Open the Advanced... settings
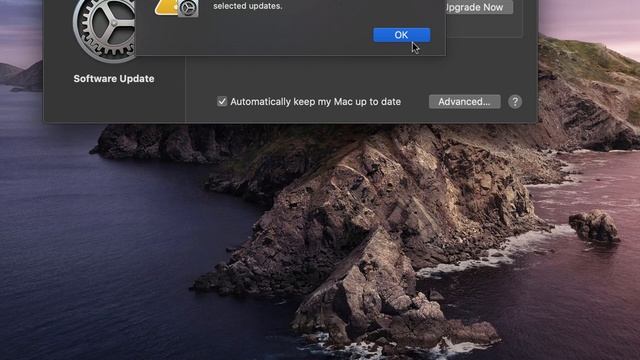This screenshot has width=640, height=360. tap(464, 102)
